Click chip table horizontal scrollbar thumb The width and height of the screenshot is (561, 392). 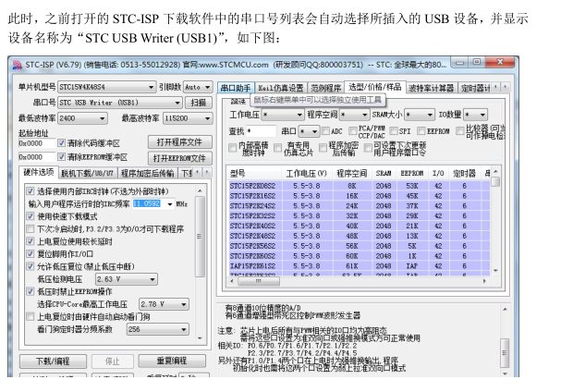click(x=258, y=281)
